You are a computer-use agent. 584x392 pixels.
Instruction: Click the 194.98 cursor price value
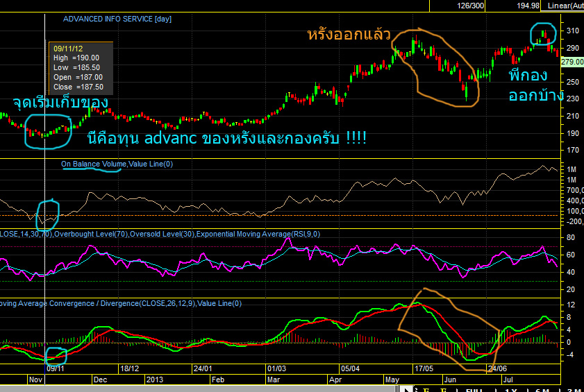tap(528, 6)
